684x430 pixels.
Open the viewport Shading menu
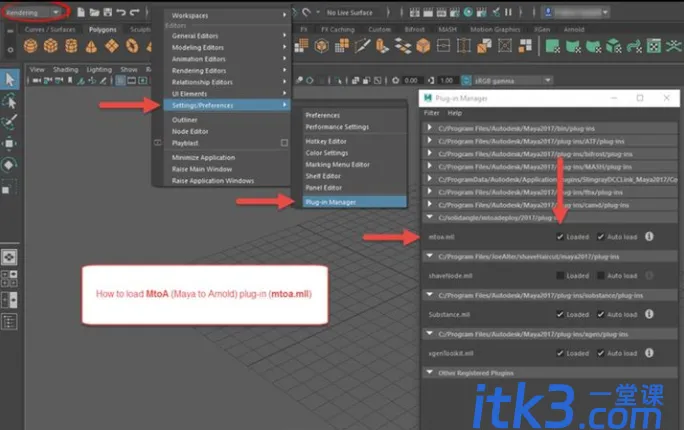[65, 69]
